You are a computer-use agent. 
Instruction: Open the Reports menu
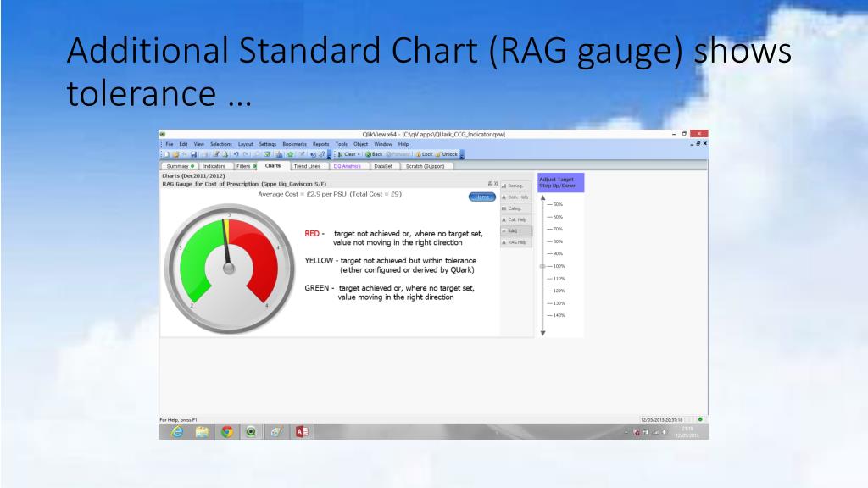[x=320, y=144]
